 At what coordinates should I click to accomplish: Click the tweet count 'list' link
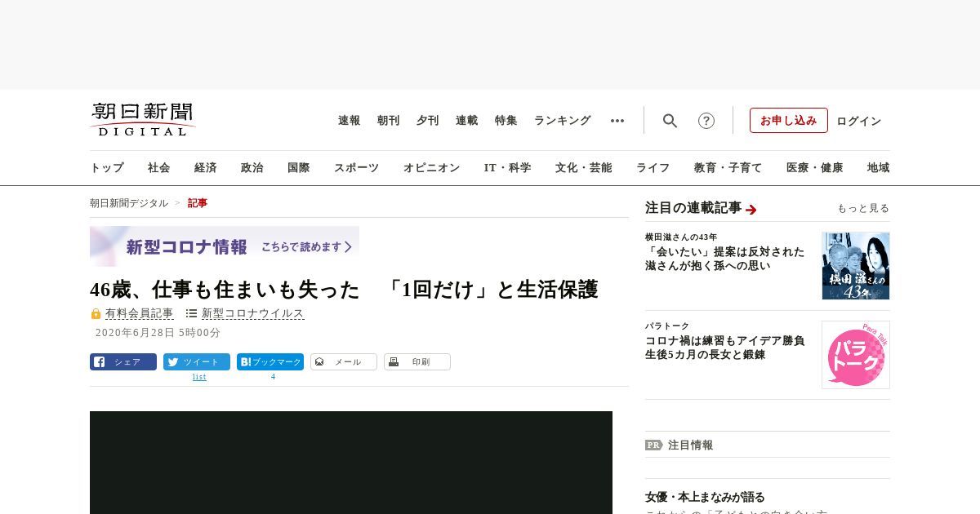(x=199, y=377)
